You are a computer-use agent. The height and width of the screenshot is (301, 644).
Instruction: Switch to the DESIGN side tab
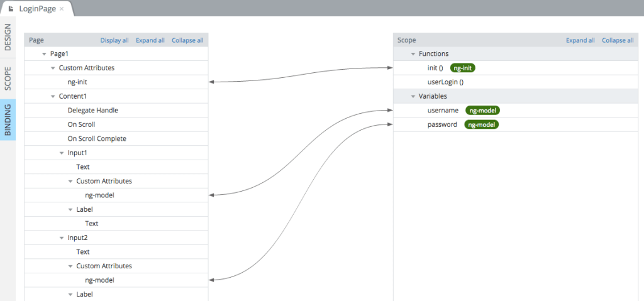(x=8, y=38)
